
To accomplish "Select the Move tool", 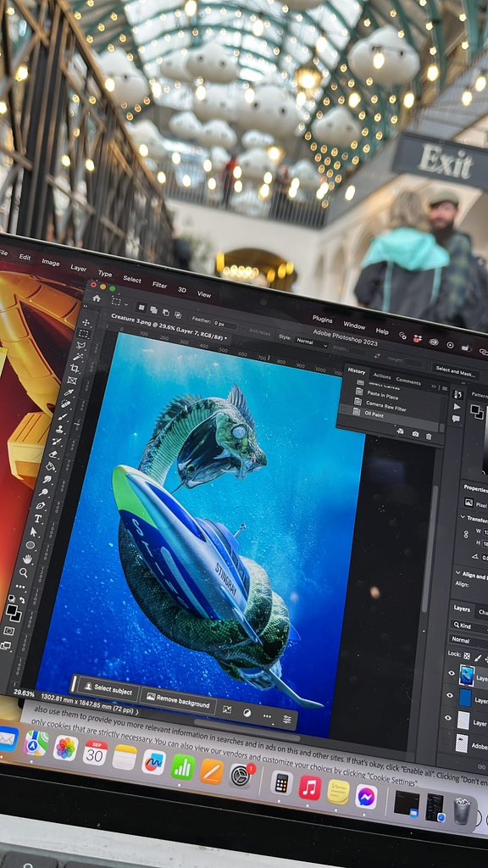I will coord(86,323).
